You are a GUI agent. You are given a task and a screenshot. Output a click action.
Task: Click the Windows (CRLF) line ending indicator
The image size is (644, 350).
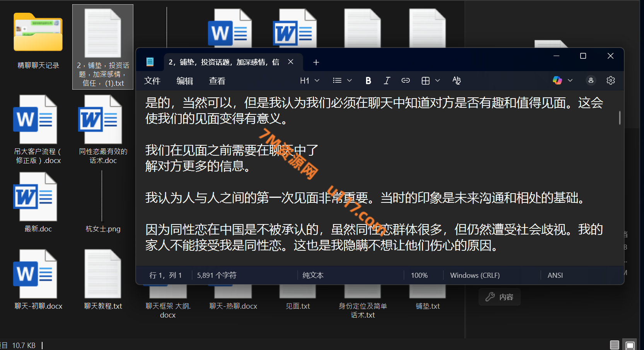pos(475,275)
